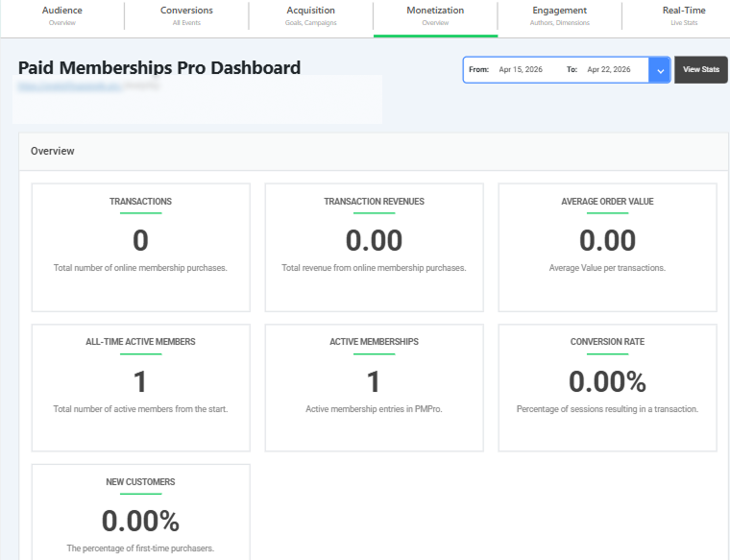The height and width of the screenshot is (560, 730).
Task: Click 'Total number of online membership purchases.' text
Action: point(140,268)
